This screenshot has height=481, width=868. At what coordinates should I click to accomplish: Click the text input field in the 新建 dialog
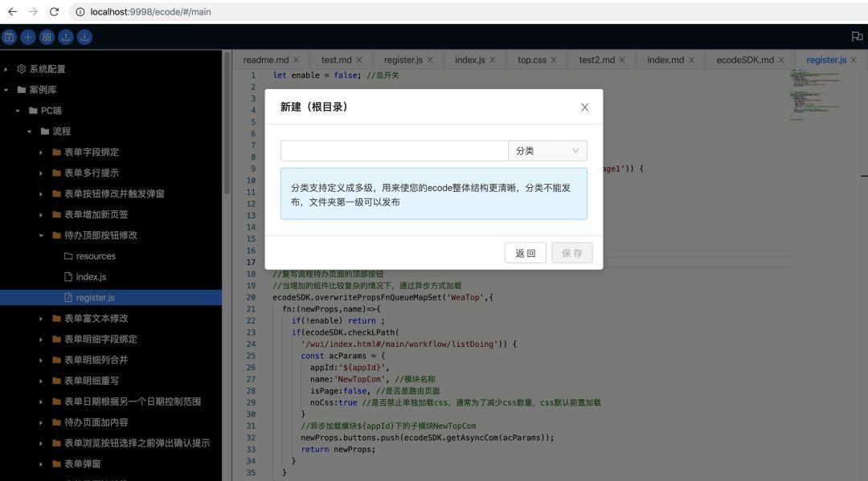click(394, 150)
